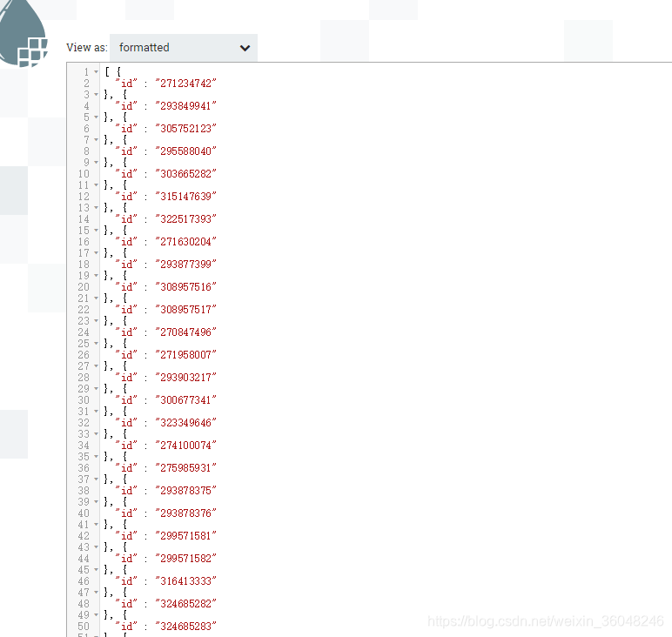
Task: Click the id value "274100074"
Action: (186, 445)
